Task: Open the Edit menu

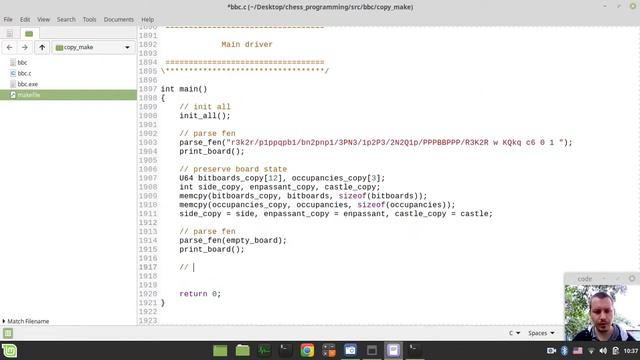Action: coord(25,19)
